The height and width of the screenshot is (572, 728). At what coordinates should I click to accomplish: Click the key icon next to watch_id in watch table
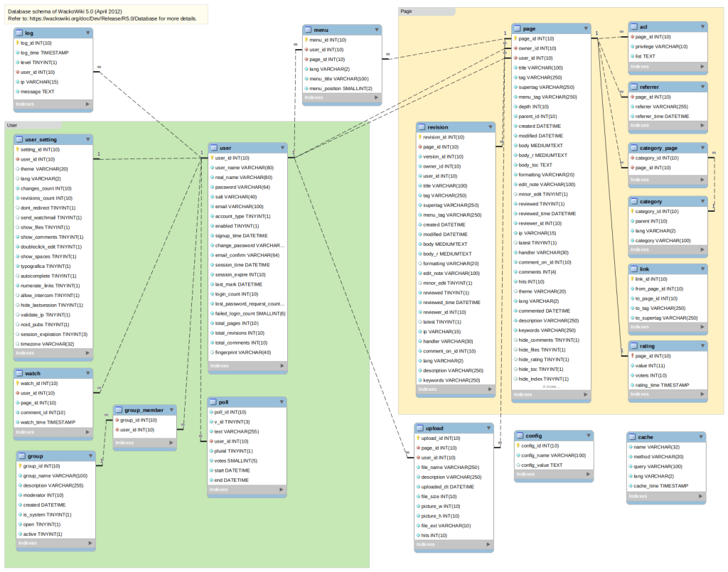[18, 382]
